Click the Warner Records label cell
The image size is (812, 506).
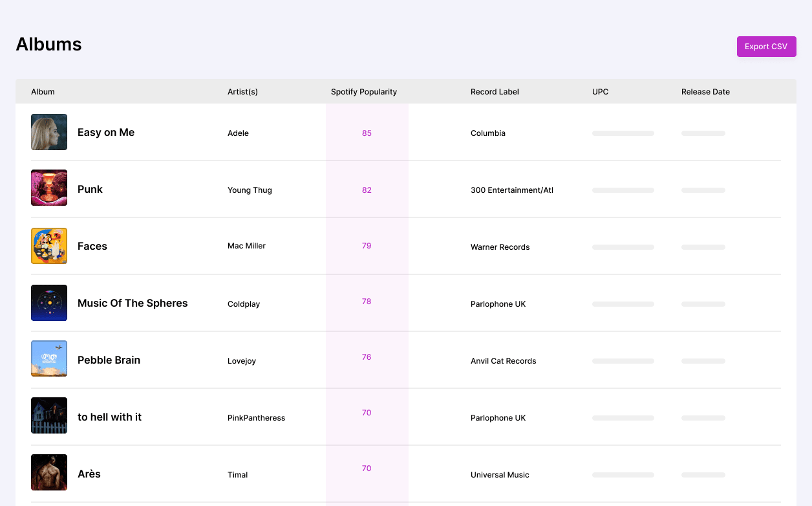[500, 247]
